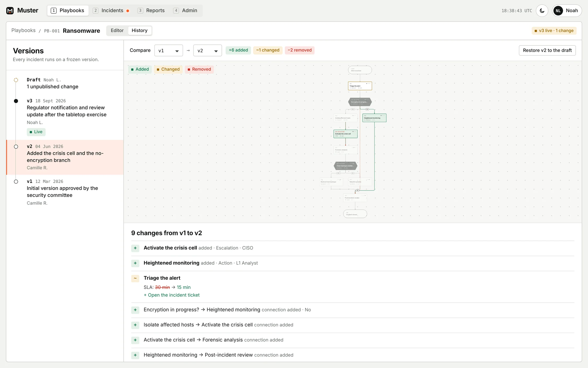
Task: Click the 18:38:43 UTC clock
Action: [517, 11]
